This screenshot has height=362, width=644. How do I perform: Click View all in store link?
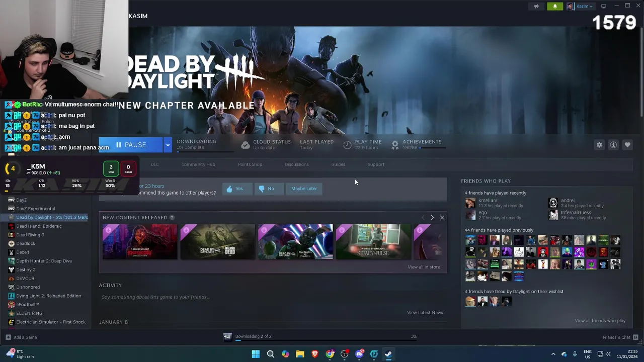point(424,267)
